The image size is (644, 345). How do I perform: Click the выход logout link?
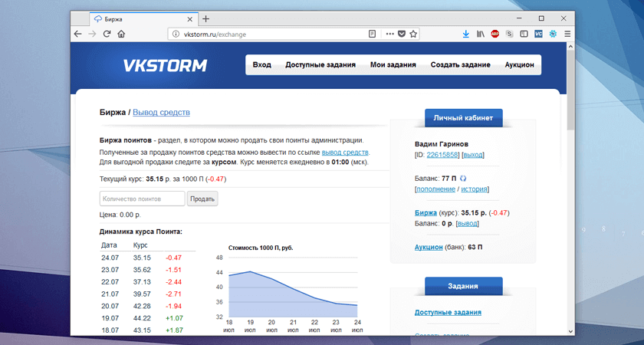tap(473, 155)
